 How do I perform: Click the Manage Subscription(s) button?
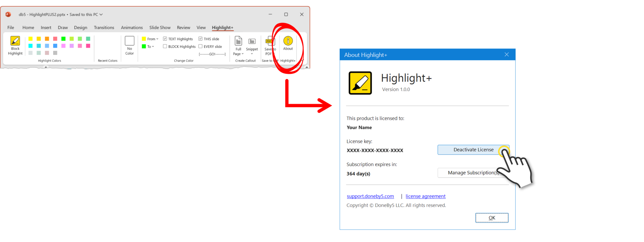coord(473,173)
